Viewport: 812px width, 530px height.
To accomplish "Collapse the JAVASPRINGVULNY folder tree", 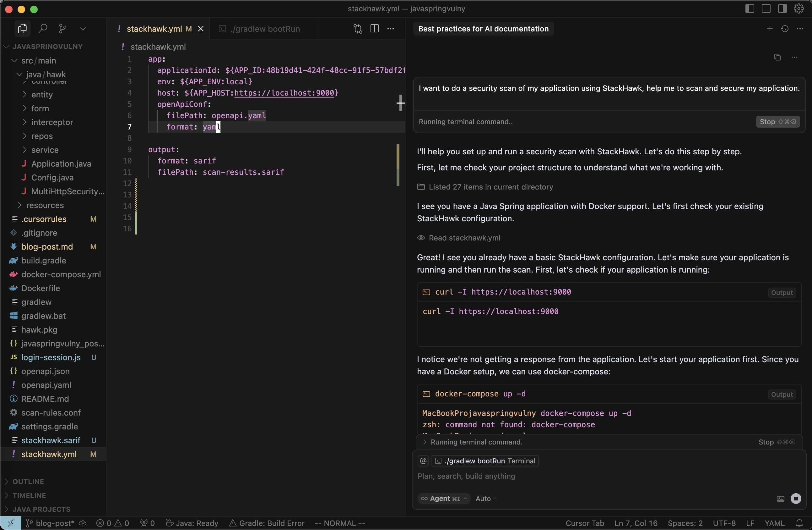I will coord(48,47).
